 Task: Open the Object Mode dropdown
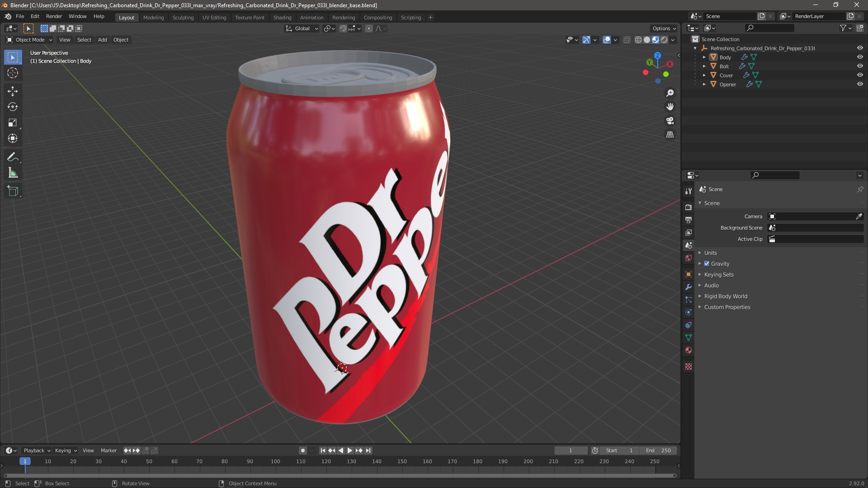(29, 40)
